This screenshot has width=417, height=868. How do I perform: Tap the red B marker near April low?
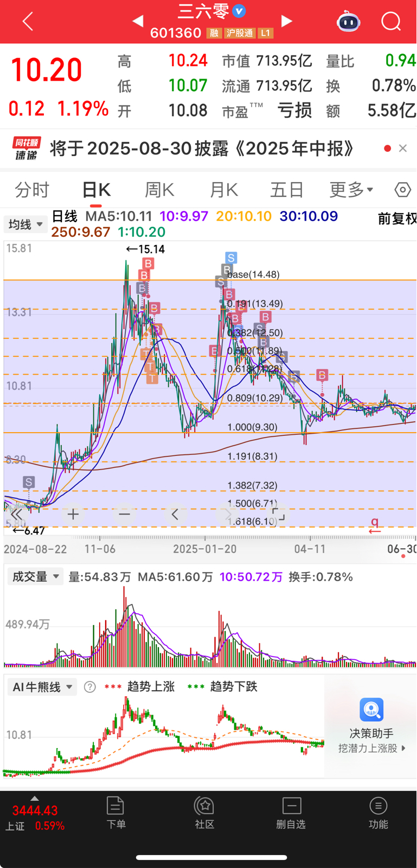point(322,375)
